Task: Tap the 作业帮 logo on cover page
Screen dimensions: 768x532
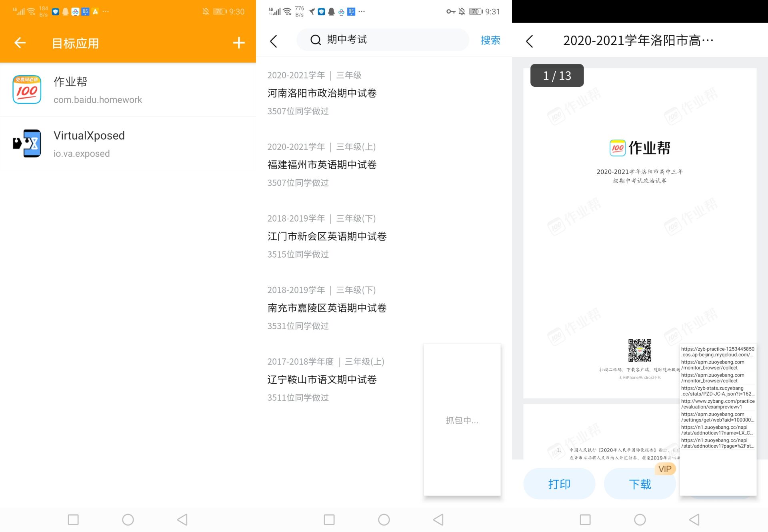Action: pyautogui.click(x=640, y=148)
